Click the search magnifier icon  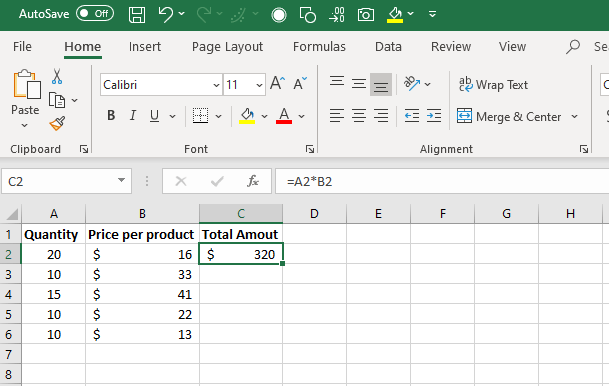(573, 47)
